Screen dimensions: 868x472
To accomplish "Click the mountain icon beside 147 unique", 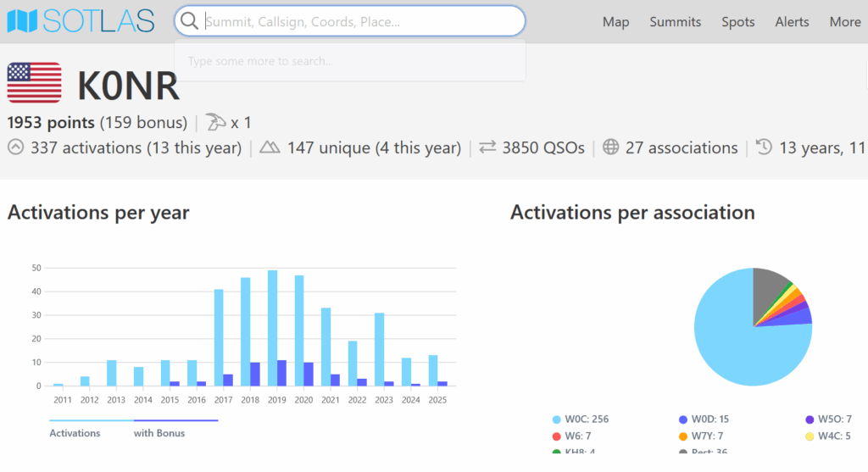I will [x=270, y=147].
